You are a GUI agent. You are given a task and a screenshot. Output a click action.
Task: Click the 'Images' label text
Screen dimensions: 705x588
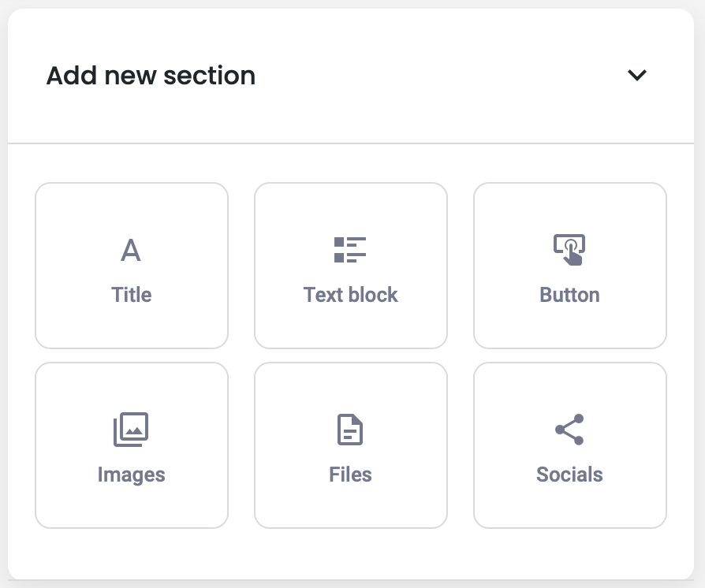click(x=131, y=474)
